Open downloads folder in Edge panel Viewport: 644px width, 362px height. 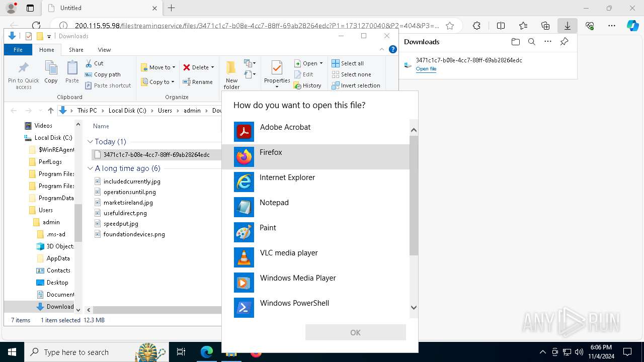click(515, 42)
